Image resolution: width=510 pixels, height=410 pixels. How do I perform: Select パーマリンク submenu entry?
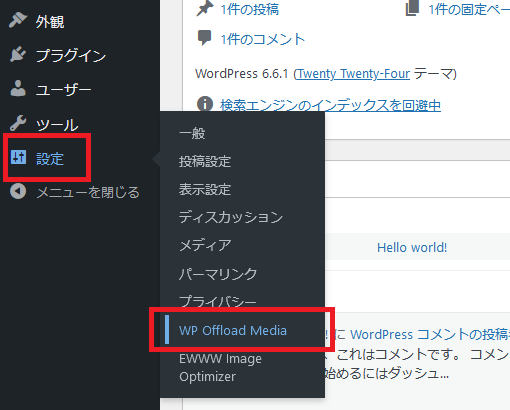[218, 274]
